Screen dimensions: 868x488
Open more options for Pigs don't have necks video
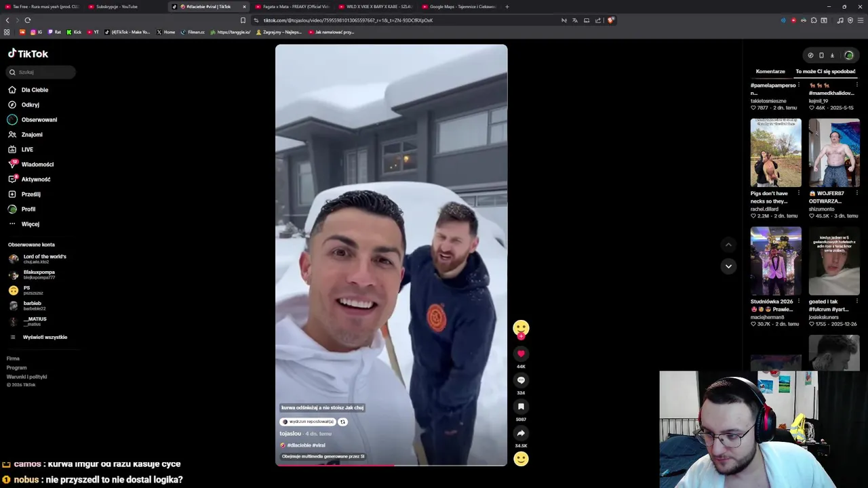click(x=799, y=193)
